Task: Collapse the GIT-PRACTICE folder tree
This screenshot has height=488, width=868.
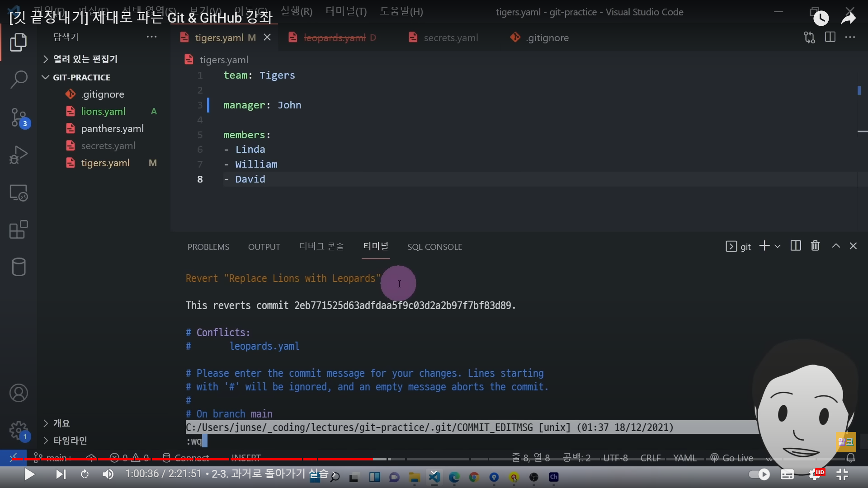Action: pyautogui.click(x=81, y=77)
